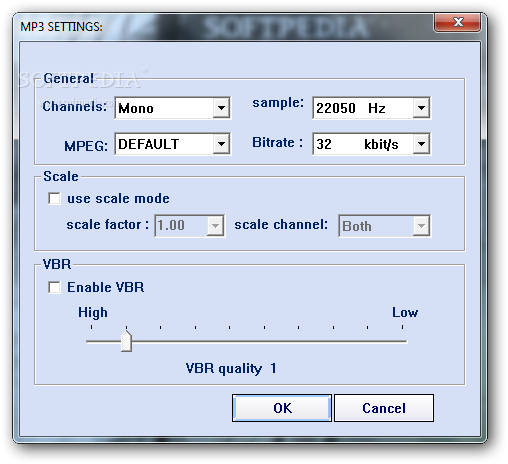Click the 'Channels:' label

pos(75,106)
